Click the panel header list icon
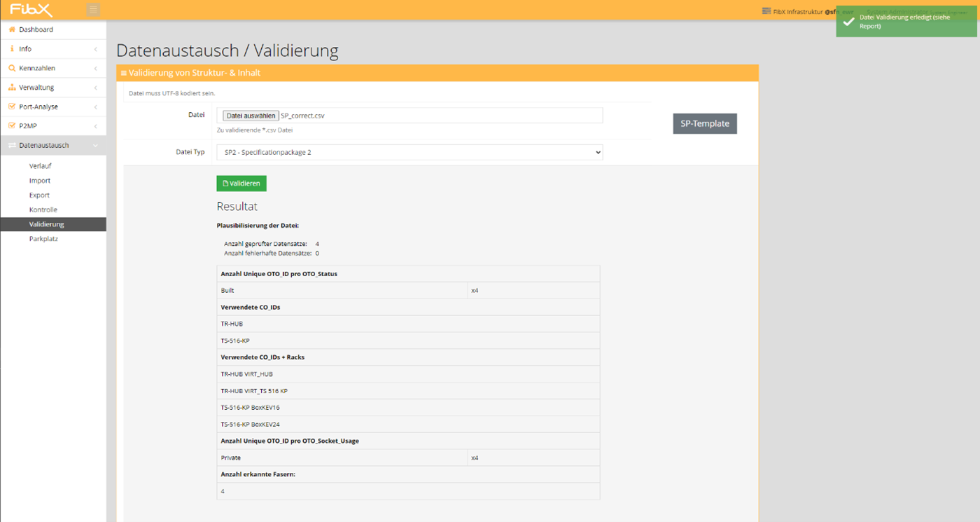The width and height of the screenshot is (980, 522). (x=124, y=73)
